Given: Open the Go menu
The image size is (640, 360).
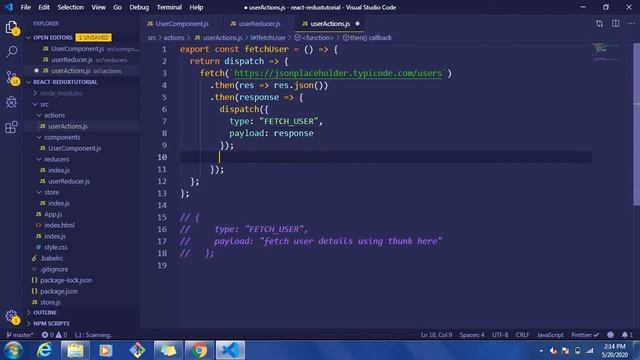Looking at the screenshot, I should [x=117, y=7].
